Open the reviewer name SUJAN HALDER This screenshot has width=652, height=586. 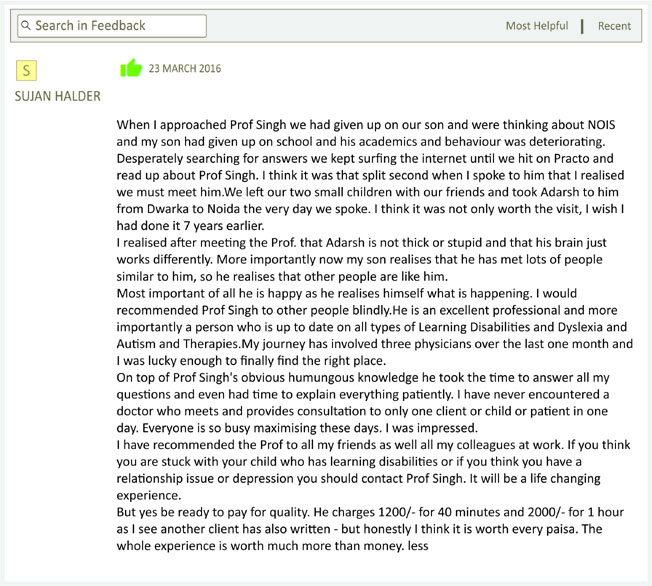pyautogui.click(x=58, y=96)
